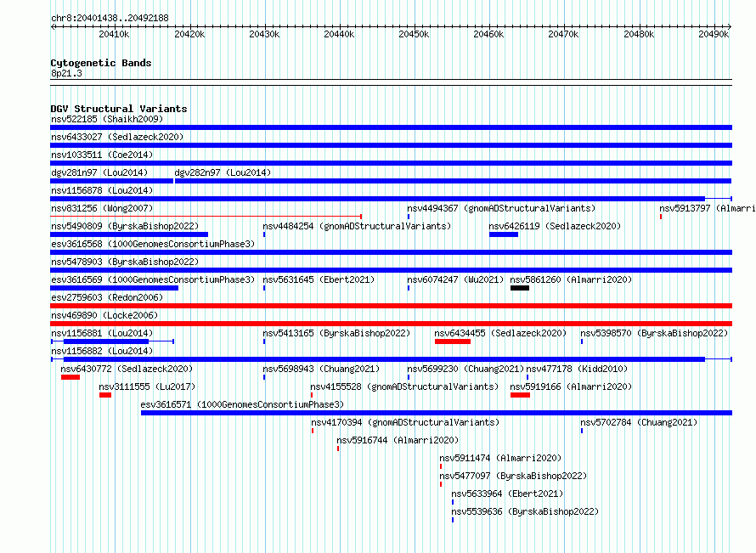Click the 20420k ruler position

click(189, 34)
